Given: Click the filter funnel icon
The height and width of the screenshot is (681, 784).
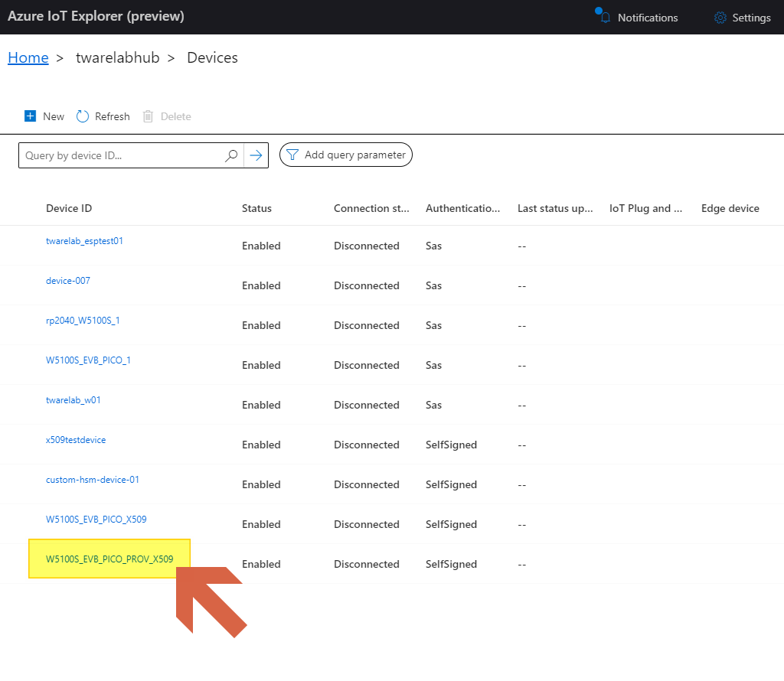Looking at the screenshot, I should [292, 155].
